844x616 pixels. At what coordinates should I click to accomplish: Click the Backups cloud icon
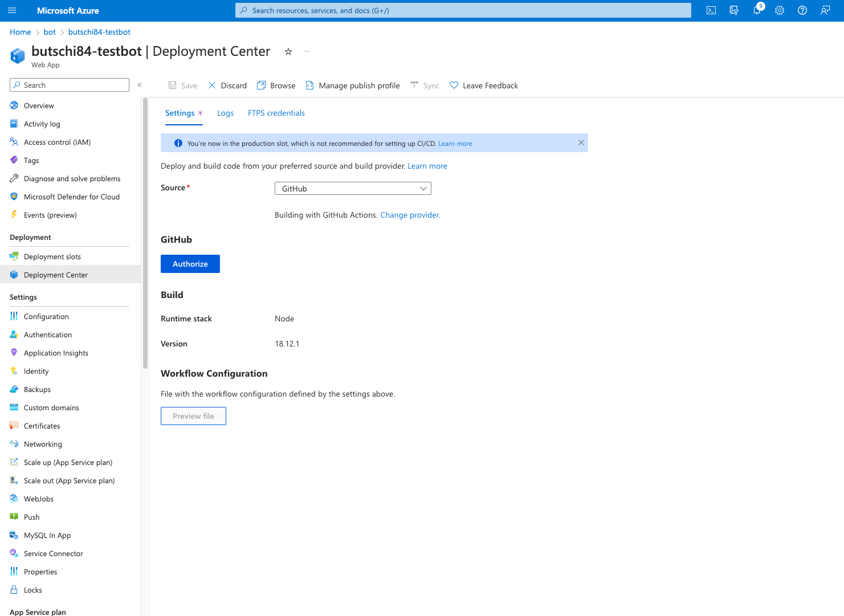tap(14, 389)
